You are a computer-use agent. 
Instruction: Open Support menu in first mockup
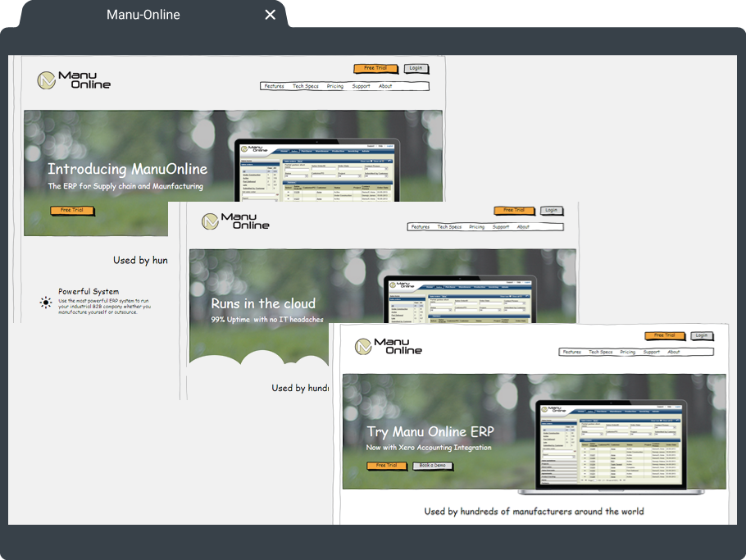click(x=361, y=86)
